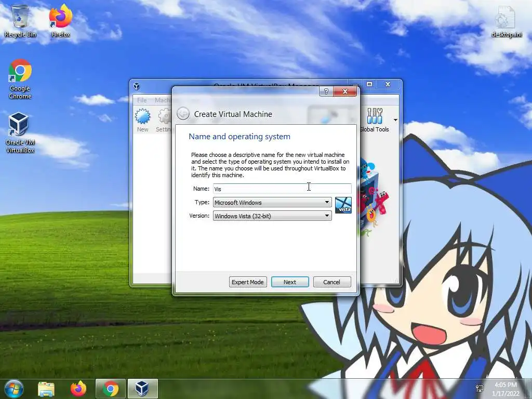Close the VirtualBox Manager window
The width and height of the screenshot is (532, 399).
click(x=388, y=84)
